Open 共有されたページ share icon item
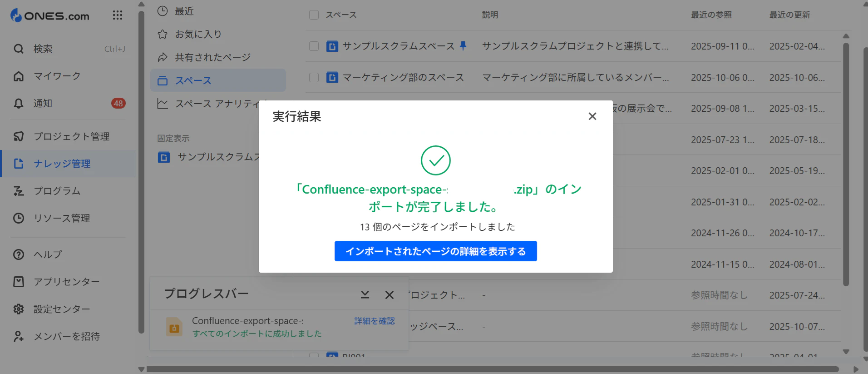The width and height of the screenshot is (868, 374). click(163, 57)
